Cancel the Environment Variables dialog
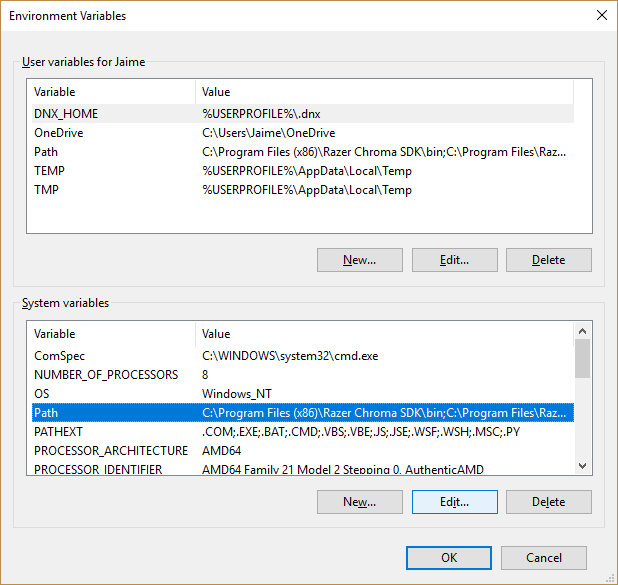Image resolution: width=618 pixels, height=585 pixels. click(544, 558)
